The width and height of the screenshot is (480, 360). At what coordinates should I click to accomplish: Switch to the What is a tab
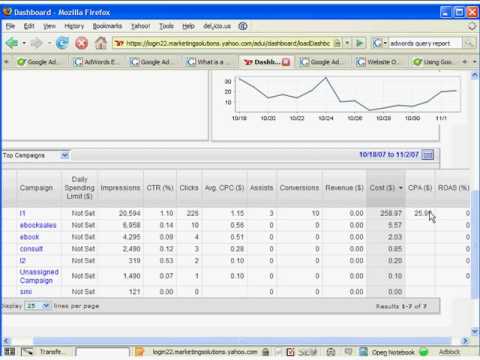point(210,62)
